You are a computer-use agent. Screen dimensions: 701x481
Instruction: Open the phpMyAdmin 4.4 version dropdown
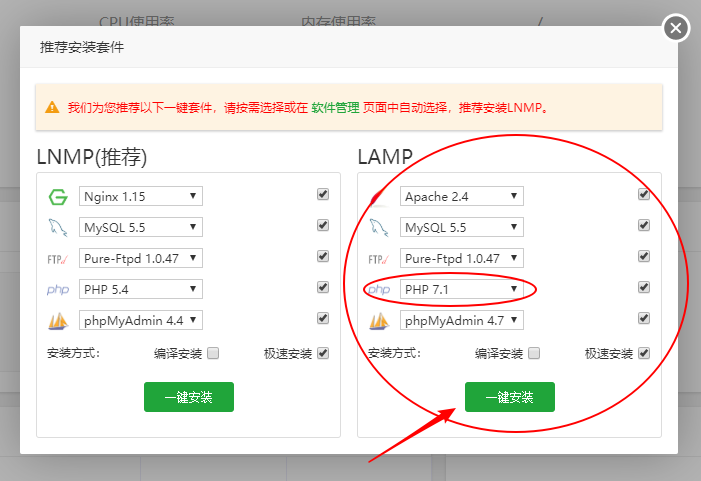pos(141,320)
